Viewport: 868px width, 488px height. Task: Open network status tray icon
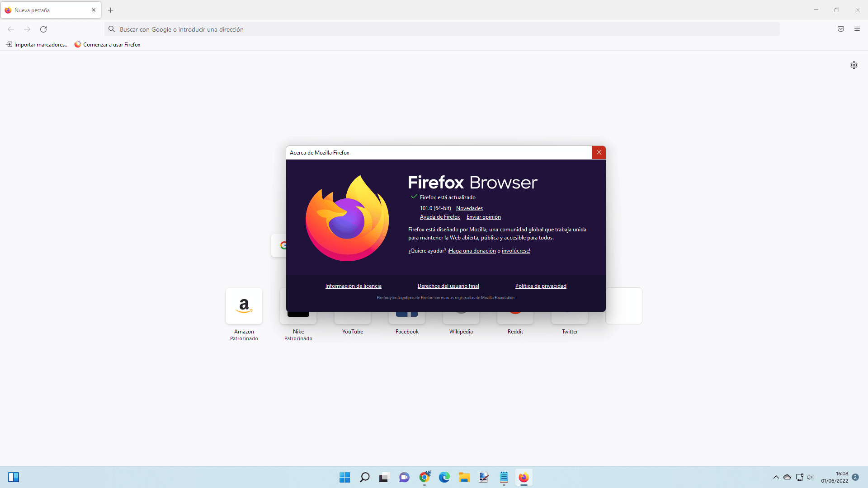[x=799, y=477]
